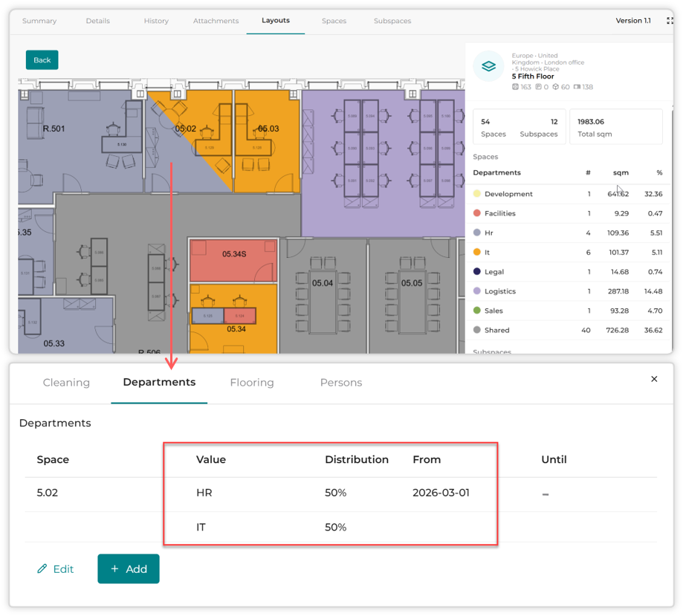Click the seats icon beside 138

coord(577,87)
